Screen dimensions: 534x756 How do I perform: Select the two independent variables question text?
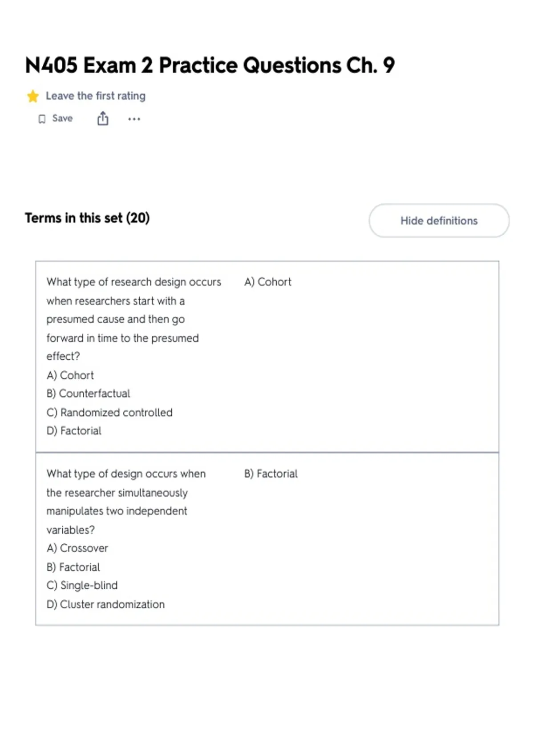click(x=126, y=502)
